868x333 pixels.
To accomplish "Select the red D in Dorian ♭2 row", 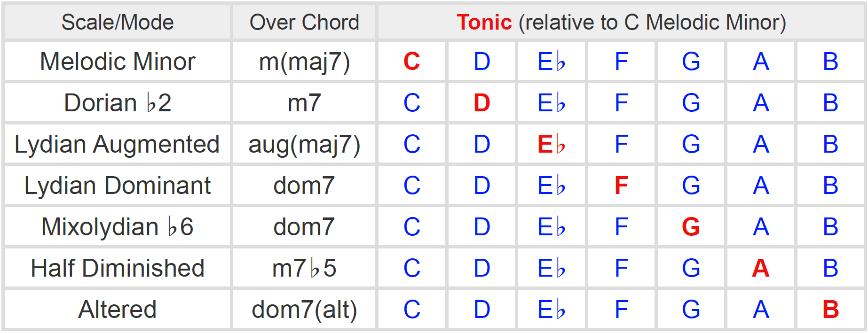I will pyautogui.click(x=481, y=103).
